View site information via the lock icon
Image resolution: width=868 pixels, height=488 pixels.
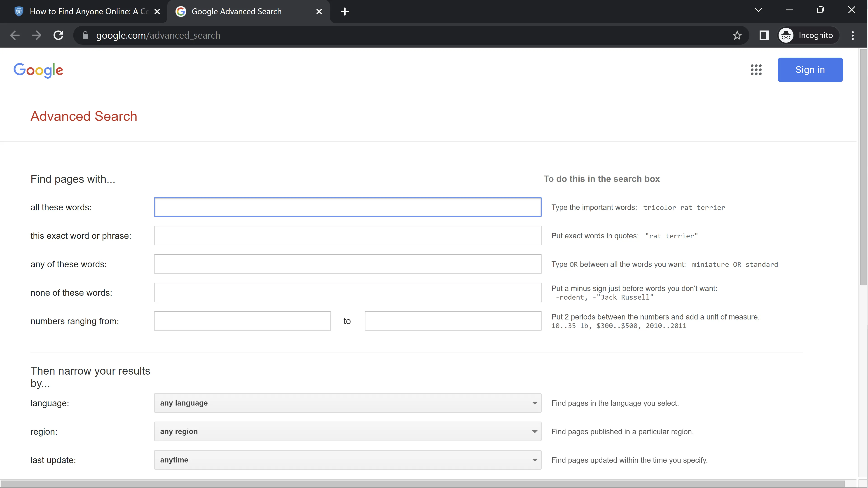pos(85,35)
